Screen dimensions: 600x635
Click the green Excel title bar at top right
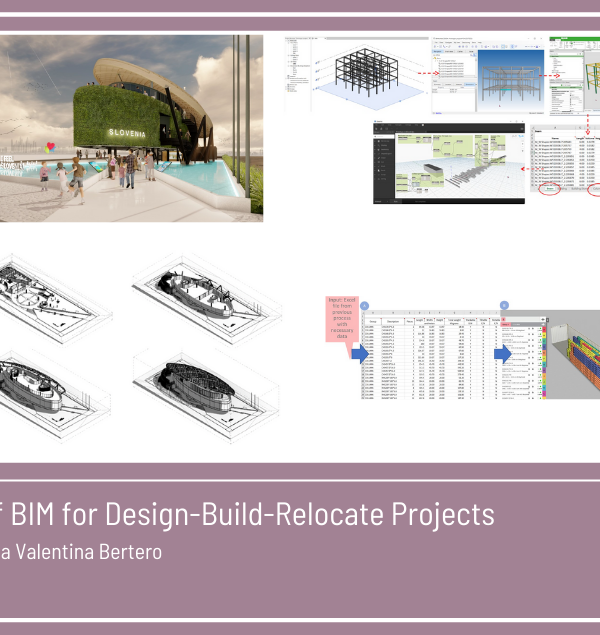click(574, 41)
